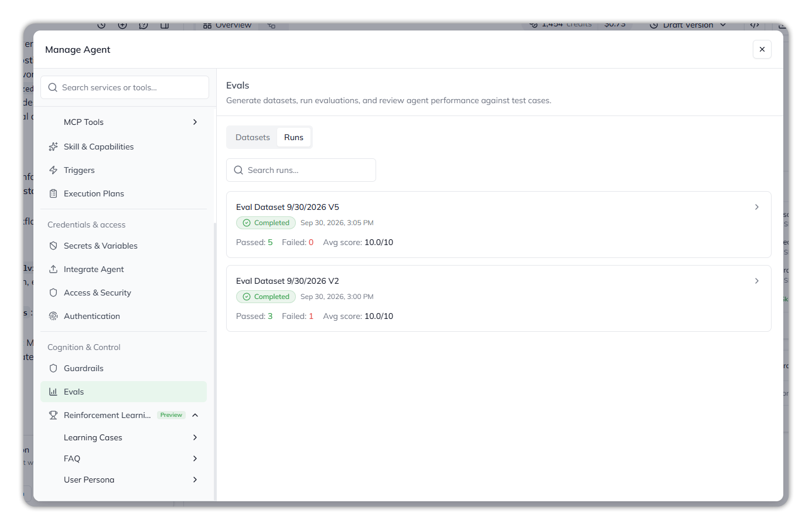Collapse the Reinforcement Learning section
This screenshot has height=530, width=812.
195,415
